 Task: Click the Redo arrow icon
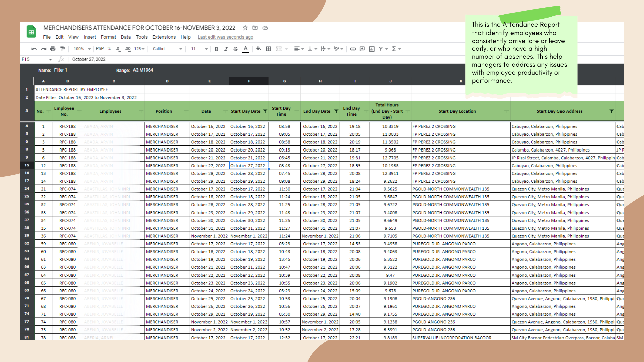click(x=43, y=49)
